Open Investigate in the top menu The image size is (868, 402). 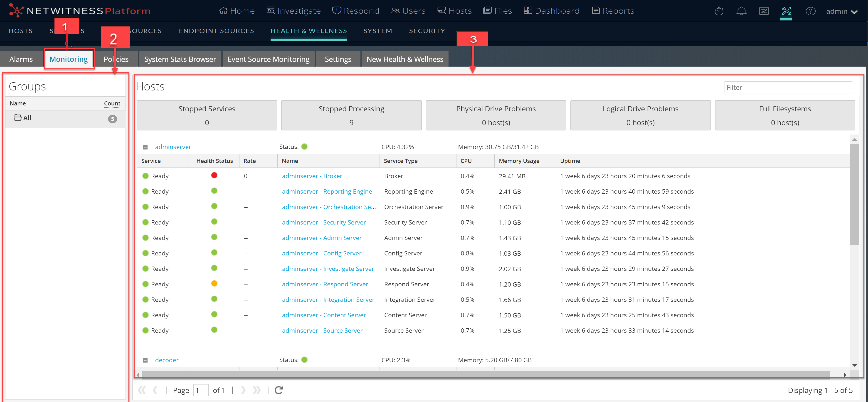coord(293,11)
